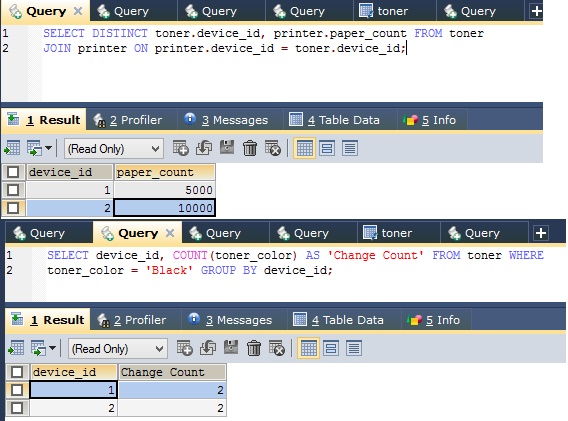Select form view icon above Change Count results
This screenshot has width=568, height=421.
tap(331, 348)
